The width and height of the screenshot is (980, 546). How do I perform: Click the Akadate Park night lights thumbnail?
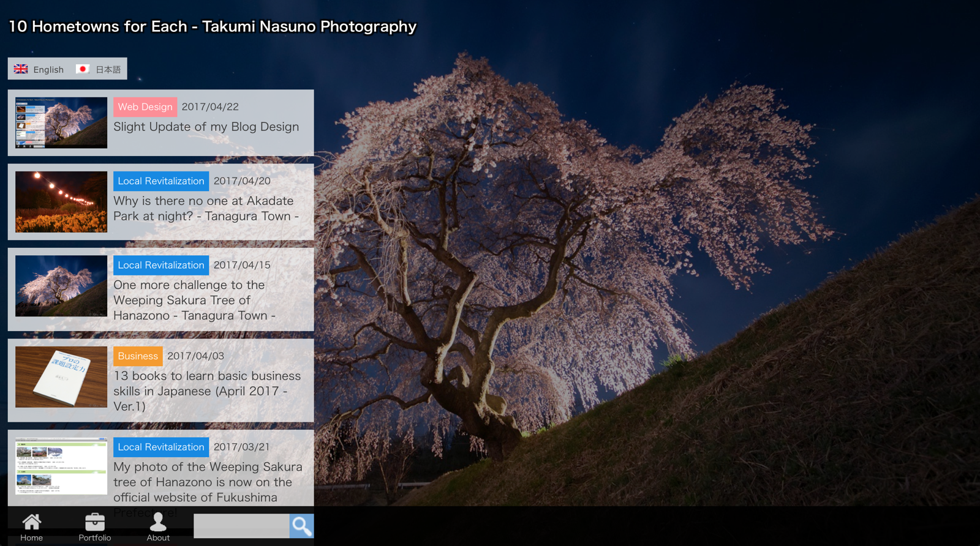(x=61, y=201)
